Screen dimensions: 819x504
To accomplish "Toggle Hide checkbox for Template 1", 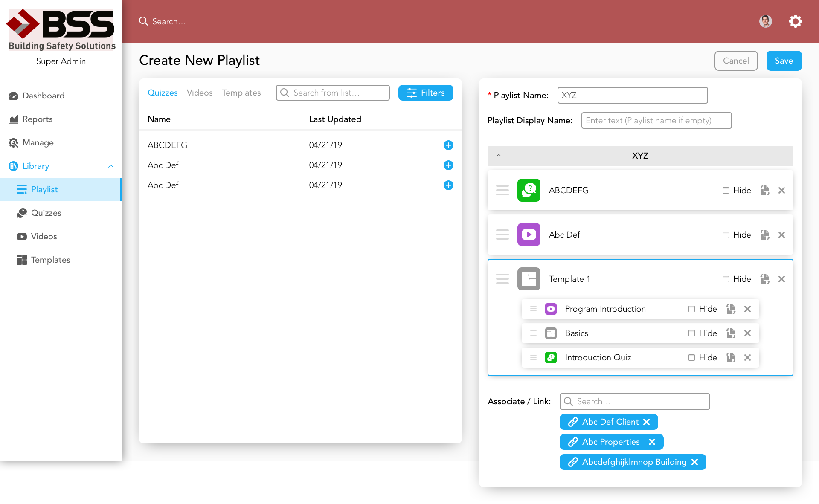I will coord(726,279).
